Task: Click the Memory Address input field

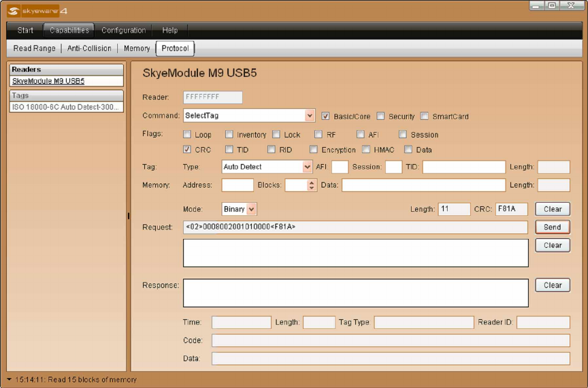Action: coord(238,185)
